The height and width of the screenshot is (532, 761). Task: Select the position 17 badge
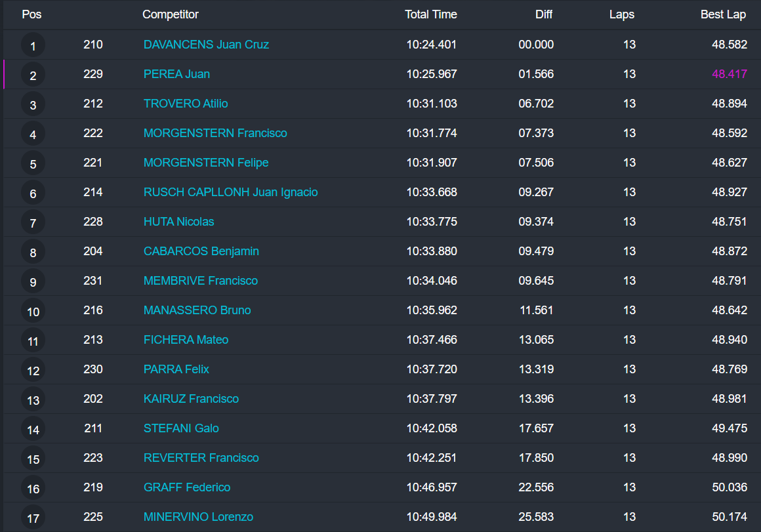(x=33, y=518)
